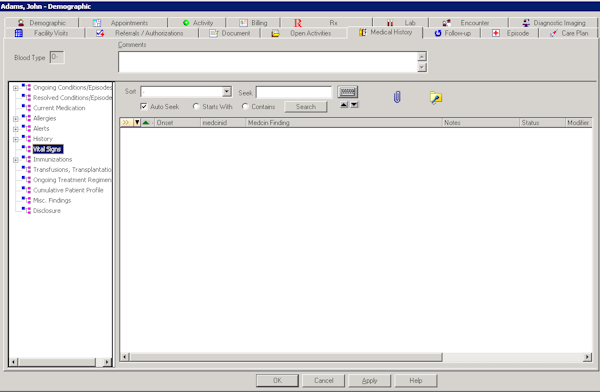The height and width of the screenshot is (392, 600).
Task: Open the Diagnostic Imaging tab
Action: click(x=553, y=23)
